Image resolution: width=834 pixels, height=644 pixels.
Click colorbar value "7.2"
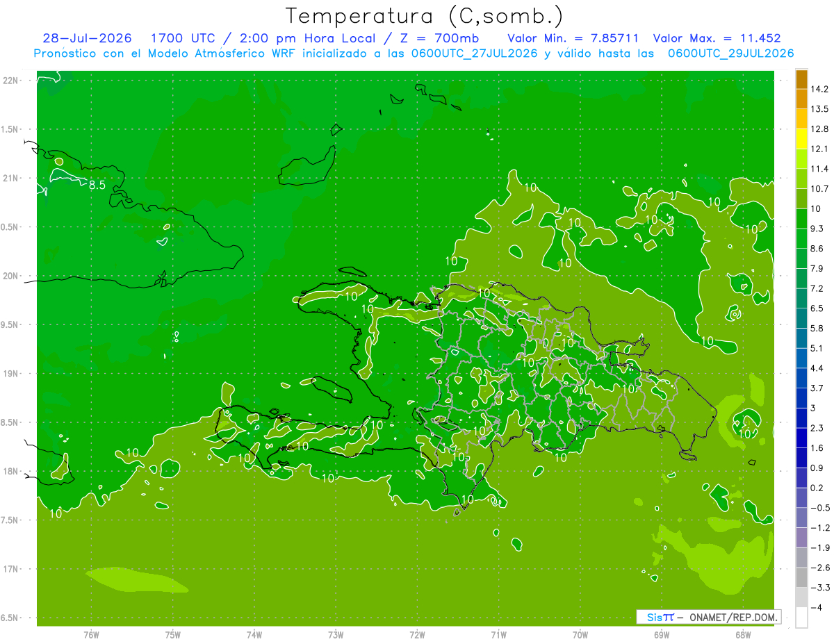pyautogui.click(x=817, y=288)
